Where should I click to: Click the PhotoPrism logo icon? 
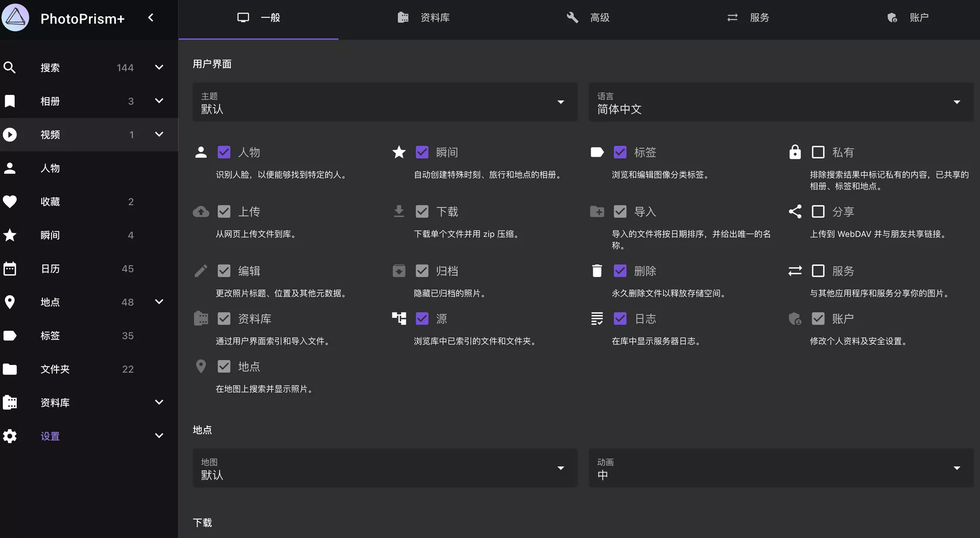click(x=15, y=18)
